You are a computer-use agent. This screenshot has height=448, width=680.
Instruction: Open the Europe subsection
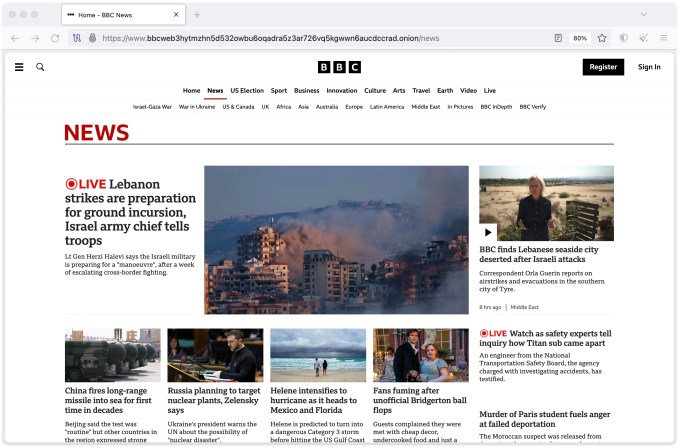354,107
